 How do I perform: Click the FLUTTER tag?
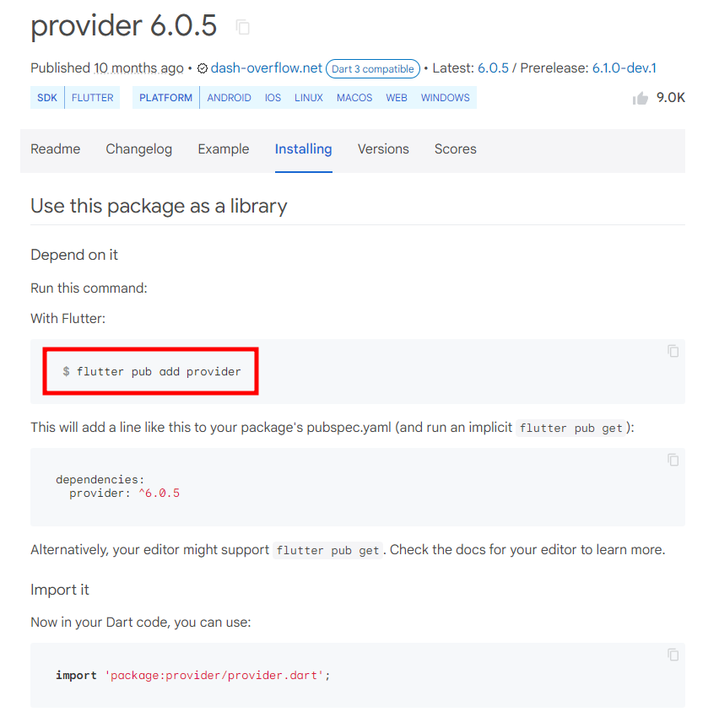tap(93, 98)
